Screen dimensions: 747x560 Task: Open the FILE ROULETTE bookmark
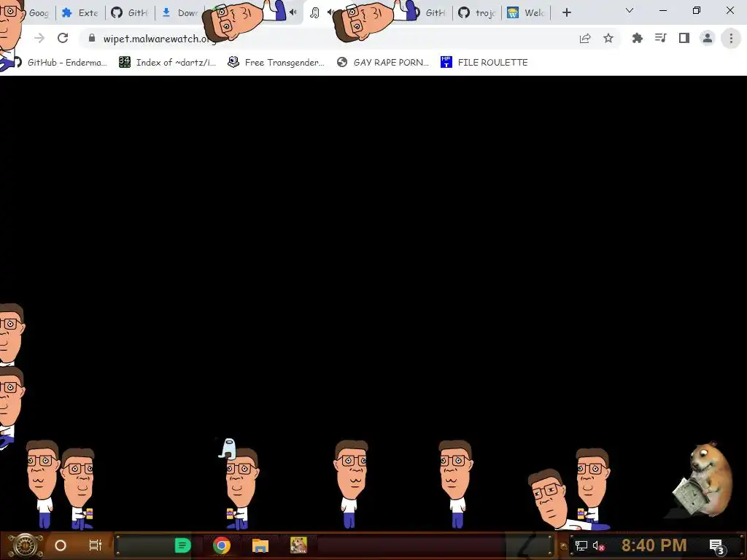click(x=484, y=63)
